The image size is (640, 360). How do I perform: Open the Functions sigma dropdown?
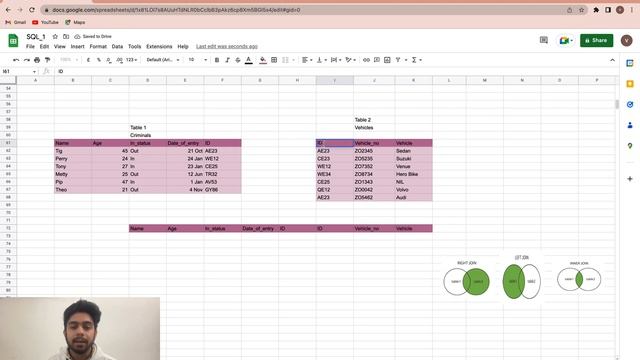416,60
